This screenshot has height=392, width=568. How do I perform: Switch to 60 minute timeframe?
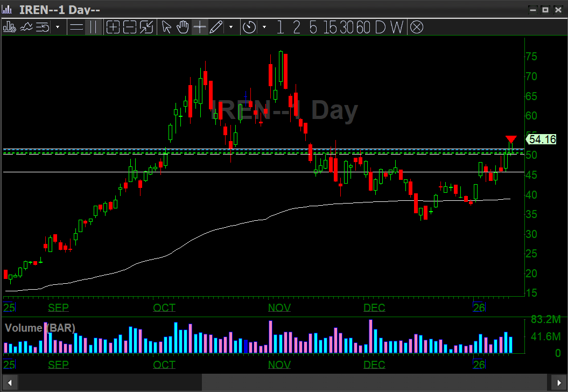click(x=363, y=27)
